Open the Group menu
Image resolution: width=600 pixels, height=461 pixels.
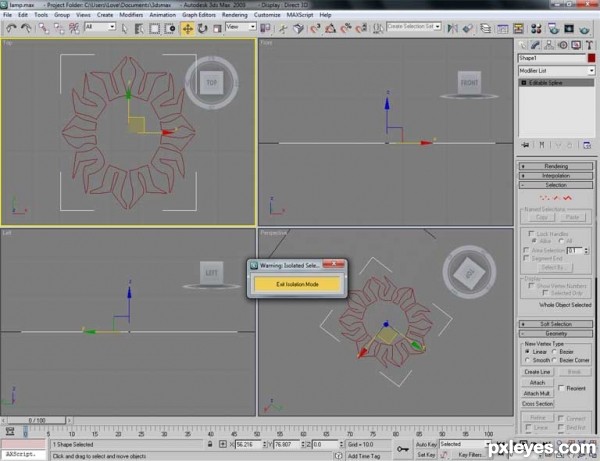(x=62, y=15)
